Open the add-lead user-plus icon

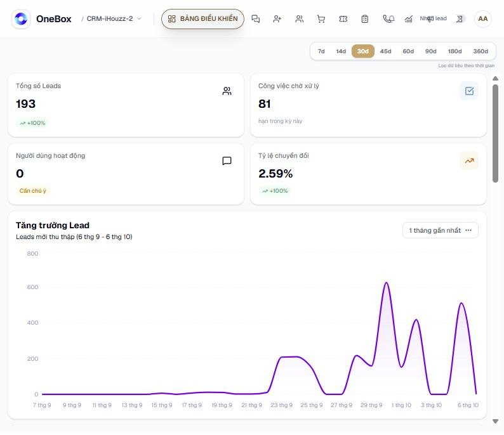(x=277, y=19)
